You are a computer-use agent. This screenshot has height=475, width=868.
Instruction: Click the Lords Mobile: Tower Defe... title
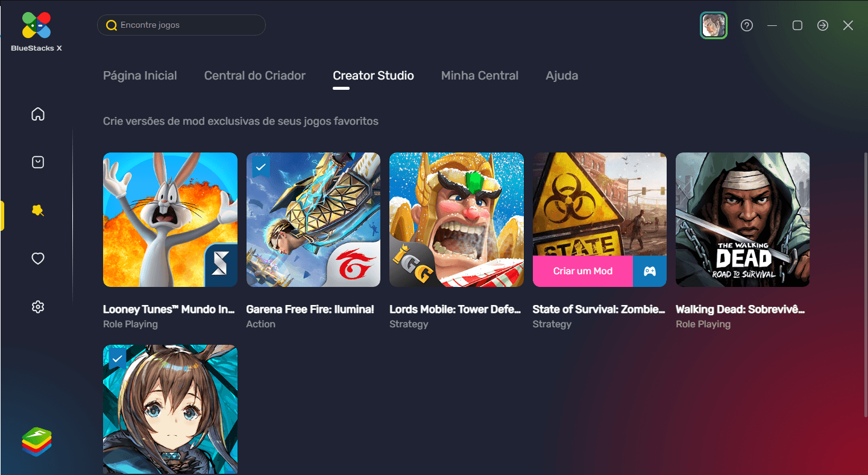coord(455,309)
